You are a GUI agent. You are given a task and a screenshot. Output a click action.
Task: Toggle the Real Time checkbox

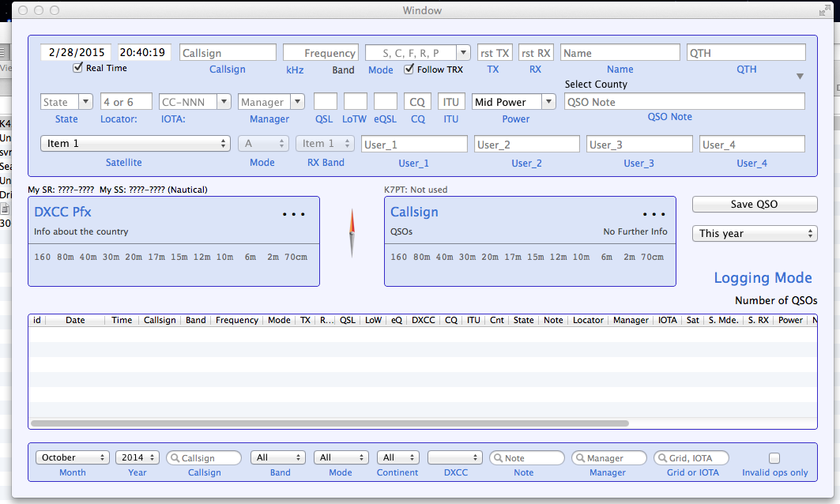[x=77, y=68]
